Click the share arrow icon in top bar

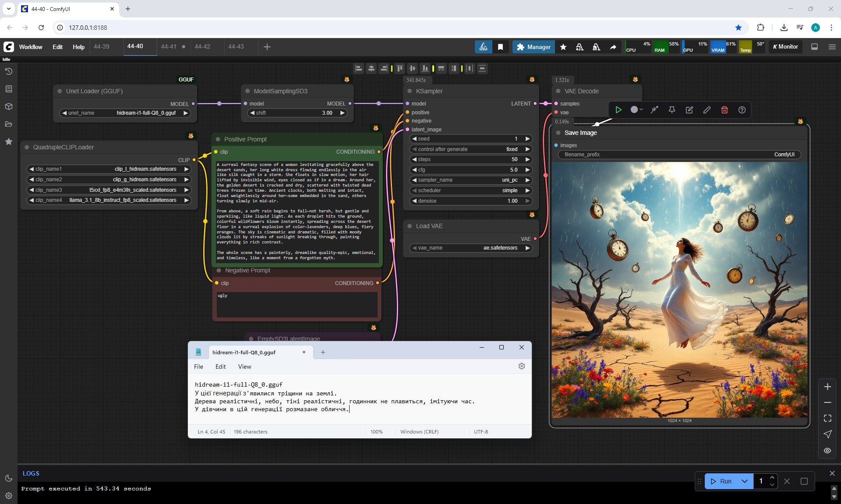613,47
